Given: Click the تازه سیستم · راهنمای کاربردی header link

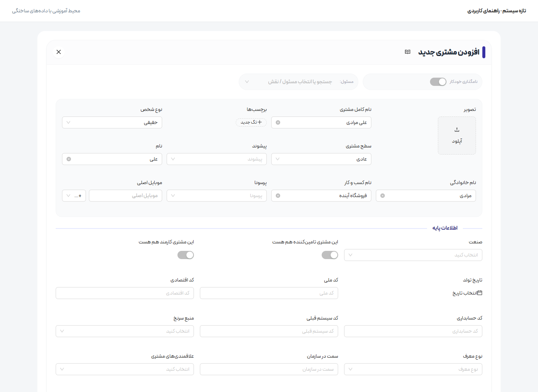Looking at the screenshot, I should click(x=497, y=11).
